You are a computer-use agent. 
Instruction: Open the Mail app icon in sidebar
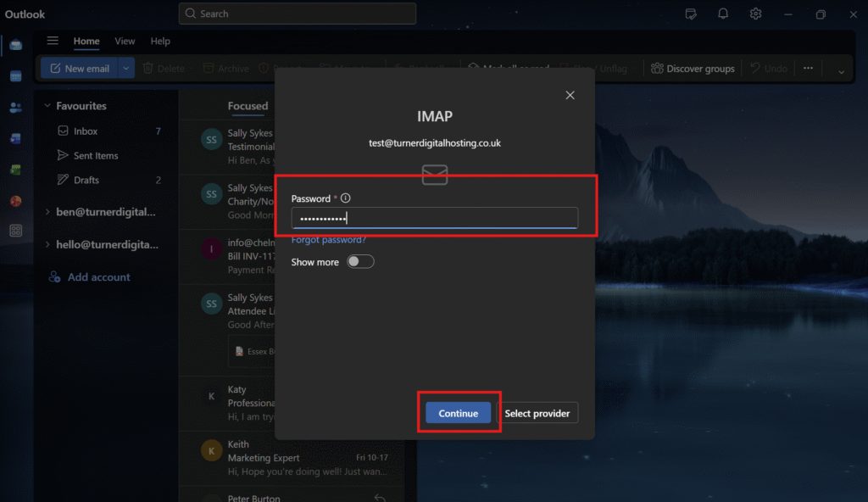point(15,45)
